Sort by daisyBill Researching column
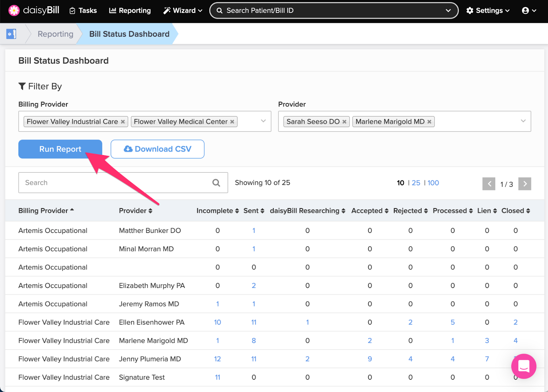Screen dimensions: 548x392 (x=308, y=211)
